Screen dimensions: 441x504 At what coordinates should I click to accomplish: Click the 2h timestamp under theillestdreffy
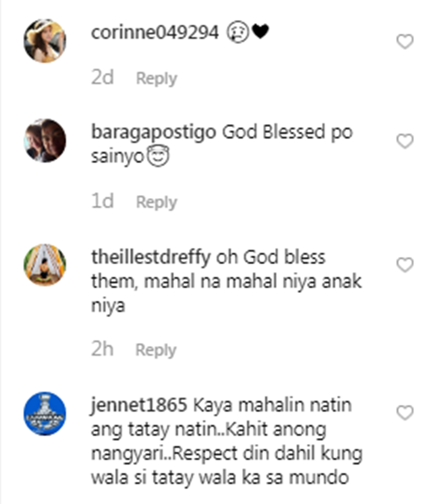102,349
